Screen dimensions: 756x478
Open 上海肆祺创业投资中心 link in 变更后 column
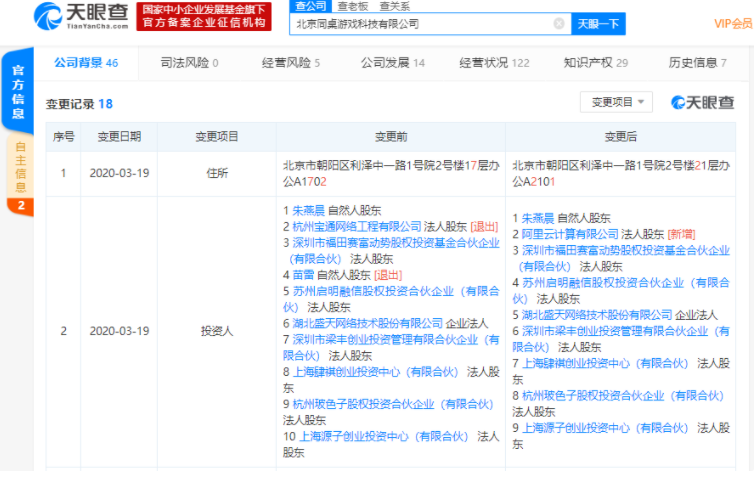pos(605,363)
